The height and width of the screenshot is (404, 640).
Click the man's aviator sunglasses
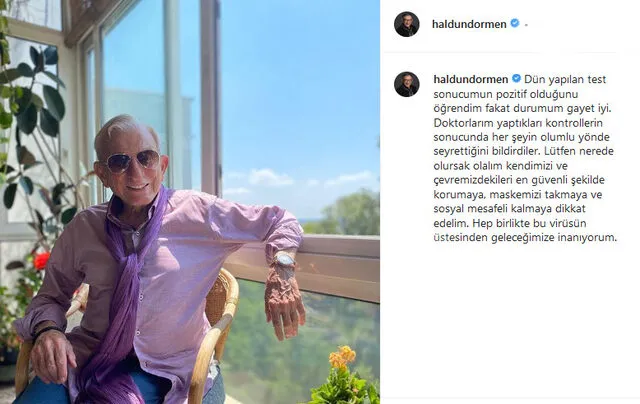pyautogui.click(x=133, y=160)
